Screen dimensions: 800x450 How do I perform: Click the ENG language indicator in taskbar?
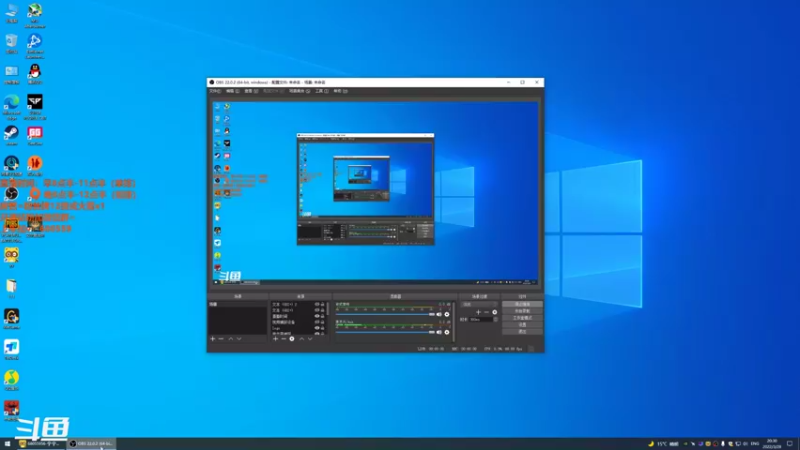[x=755, y=444]
